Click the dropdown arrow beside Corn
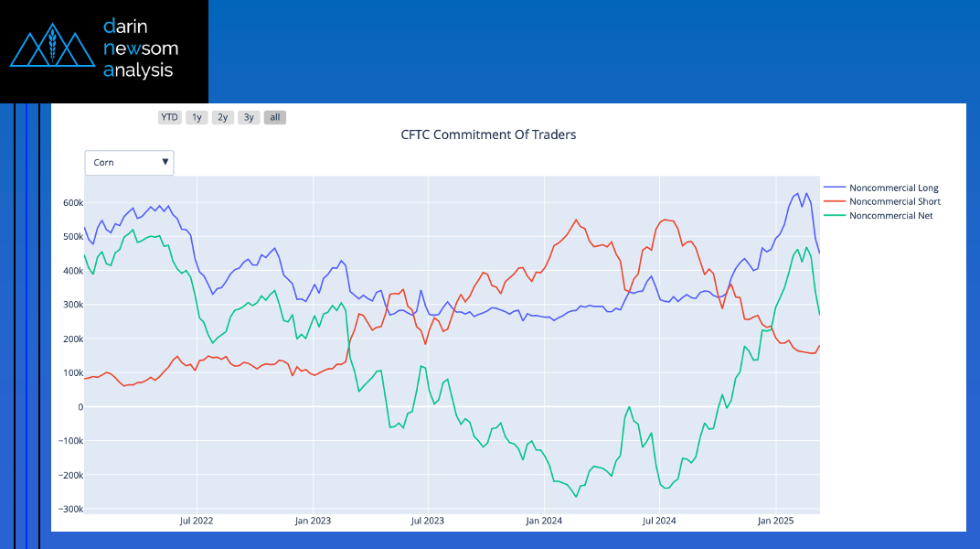The height and width of the screenshot is (549, 980). (x=165, y=162)
